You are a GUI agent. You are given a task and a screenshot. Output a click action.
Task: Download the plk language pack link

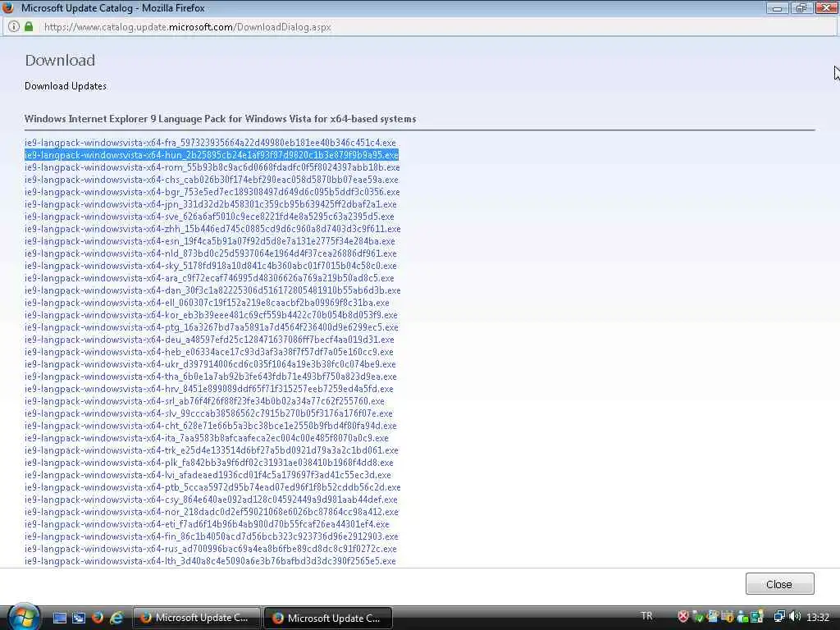coord(209,463)
